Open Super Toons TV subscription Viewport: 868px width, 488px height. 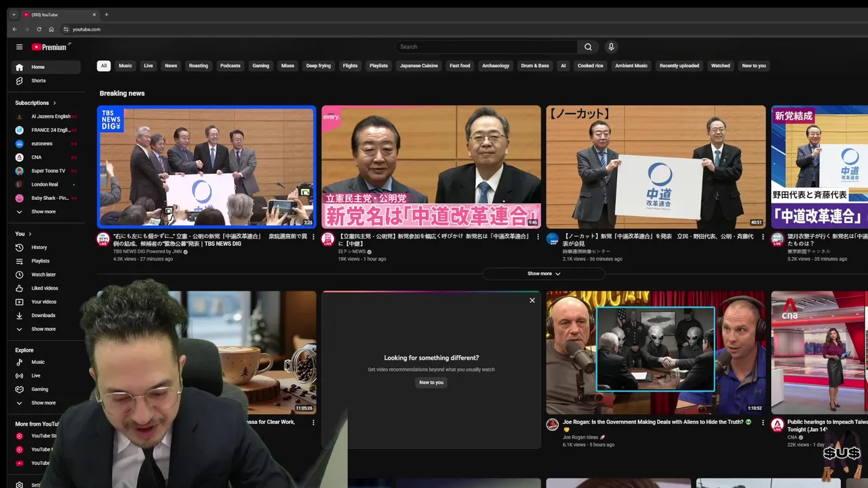pos(45,171)
